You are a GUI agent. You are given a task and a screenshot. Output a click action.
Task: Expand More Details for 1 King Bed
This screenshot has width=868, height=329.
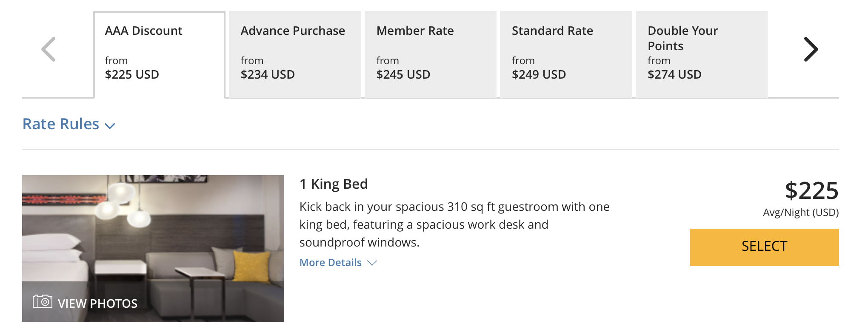tap(338, 263)
